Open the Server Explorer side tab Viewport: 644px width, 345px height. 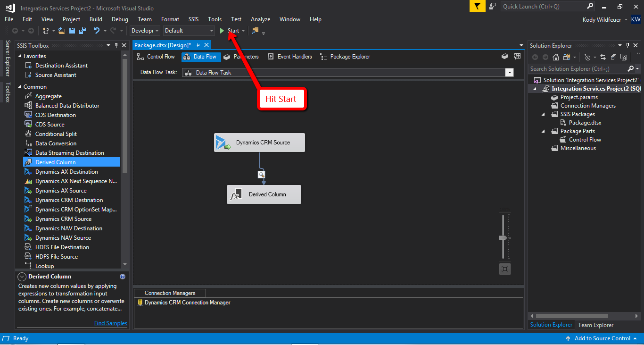pyautogui.click(x=8, y=58)
